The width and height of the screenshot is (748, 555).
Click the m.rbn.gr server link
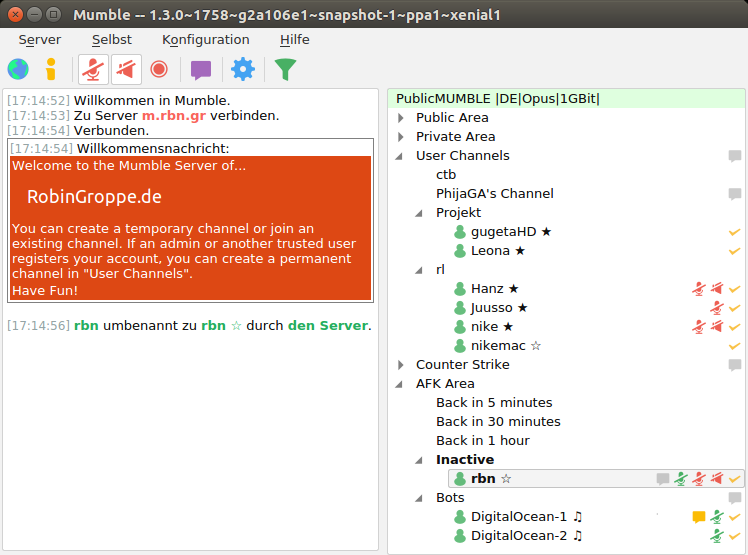[x=173, y=116]
